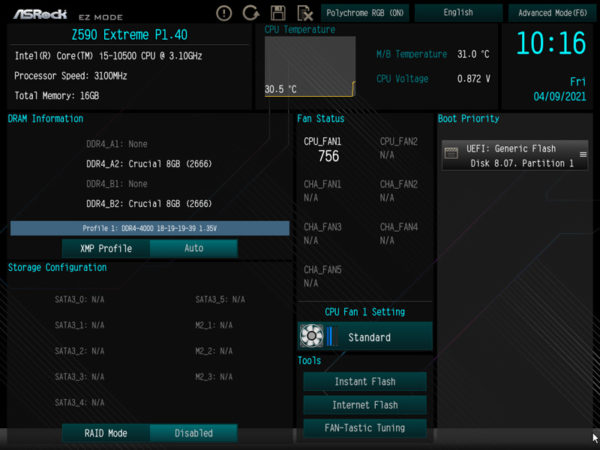Click the 10:16 clock display
600x450 pixels.
coord(551,43)
